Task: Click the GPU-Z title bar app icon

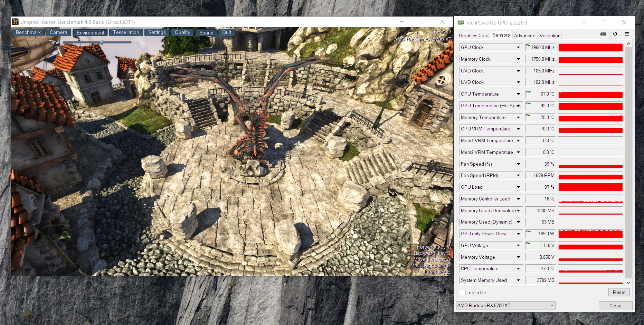Action: (x=461, y=23)
